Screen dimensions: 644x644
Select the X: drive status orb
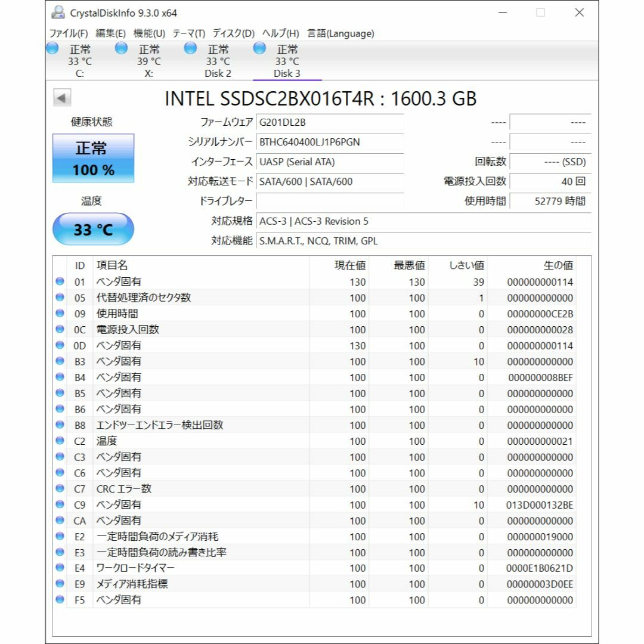(121, 48)
